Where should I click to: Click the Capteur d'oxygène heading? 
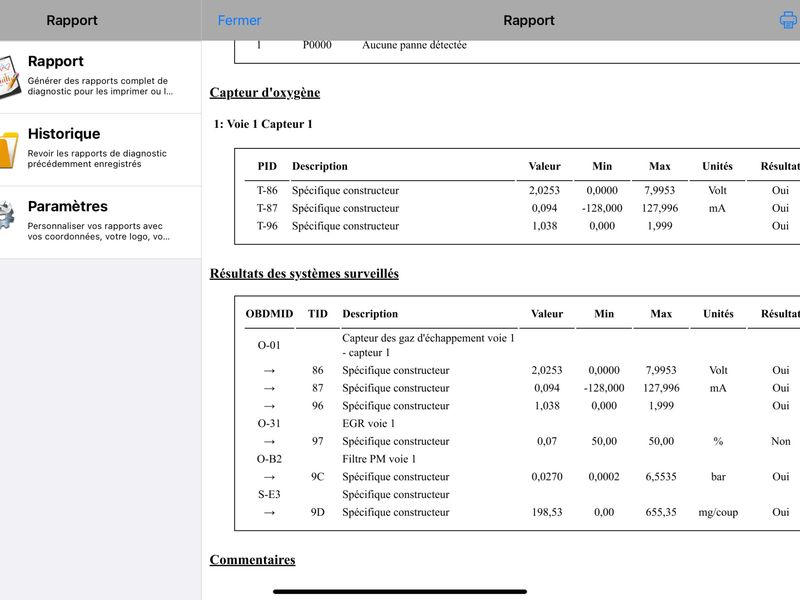265,92
